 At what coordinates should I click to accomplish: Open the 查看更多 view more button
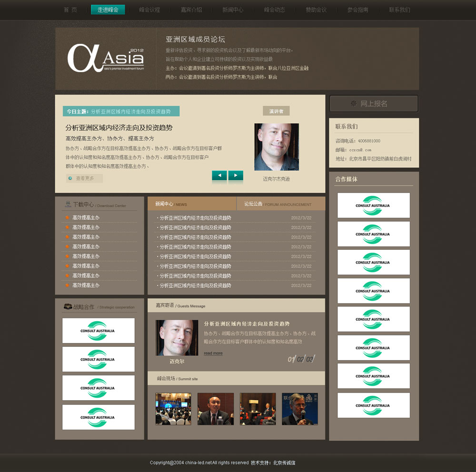click(84, 178)
